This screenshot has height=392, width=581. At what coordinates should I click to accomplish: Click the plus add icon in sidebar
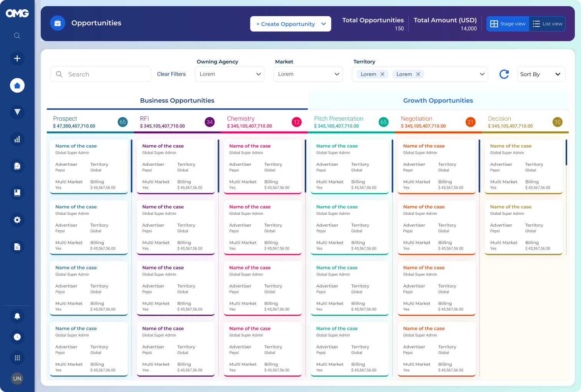(x=17, y=58)
